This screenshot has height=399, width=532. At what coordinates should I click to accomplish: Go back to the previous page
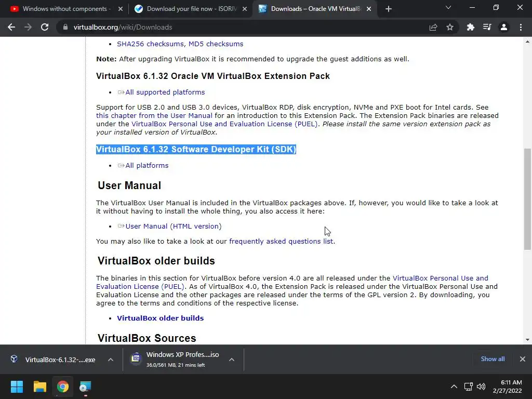[x=11, y=27]
